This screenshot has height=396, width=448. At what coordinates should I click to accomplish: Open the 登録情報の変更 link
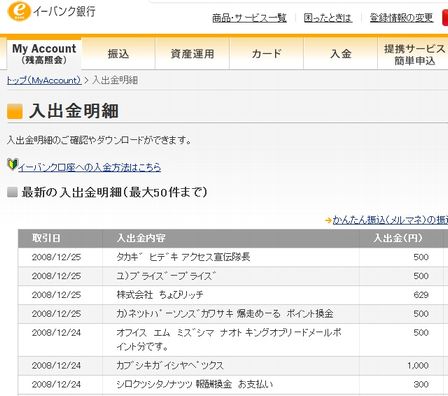401,18
